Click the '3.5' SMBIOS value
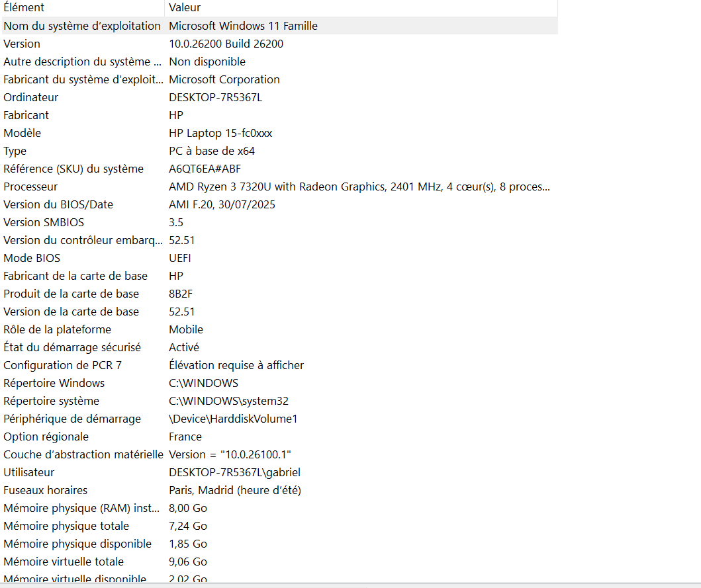This screenshot has width=701, height=588. click(x=176, y=222)
